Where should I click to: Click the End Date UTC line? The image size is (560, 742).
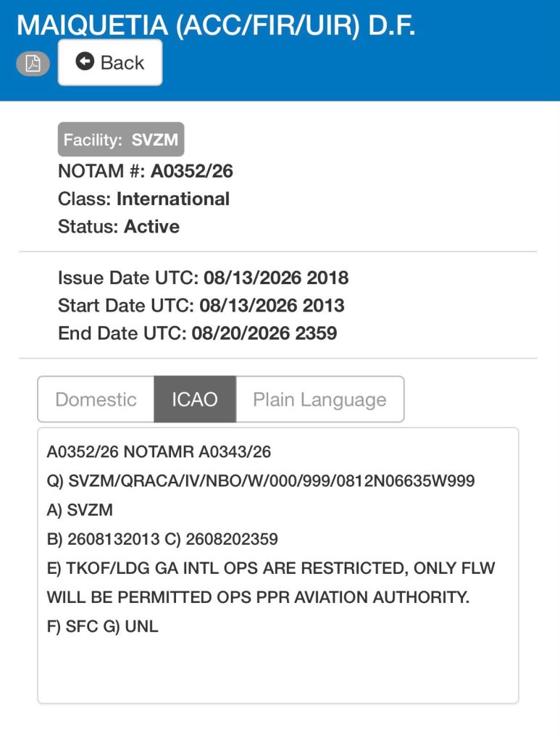(x=198, y=333)
